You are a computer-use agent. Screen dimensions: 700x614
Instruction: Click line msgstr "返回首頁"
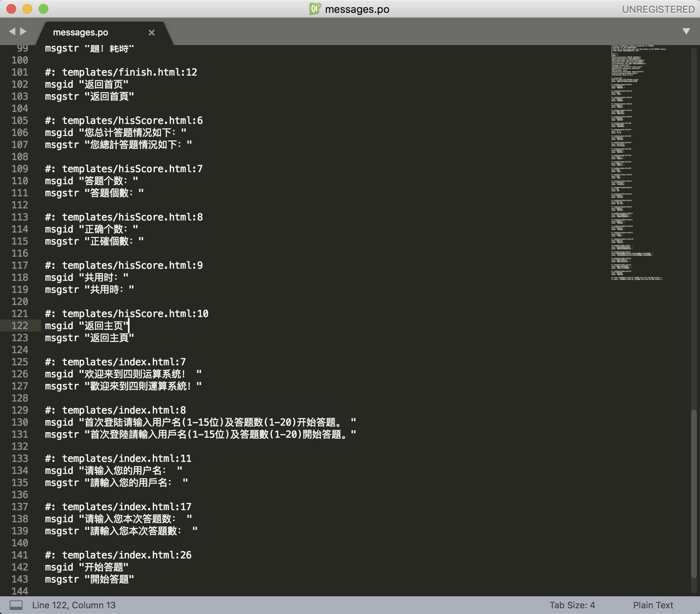point(89,97)
